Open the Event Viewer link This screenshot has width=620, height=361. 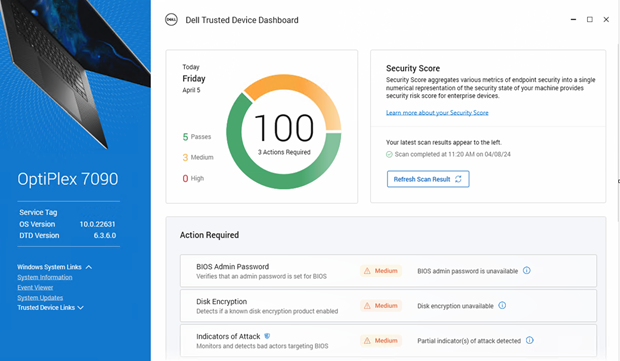tap(35, 287)
